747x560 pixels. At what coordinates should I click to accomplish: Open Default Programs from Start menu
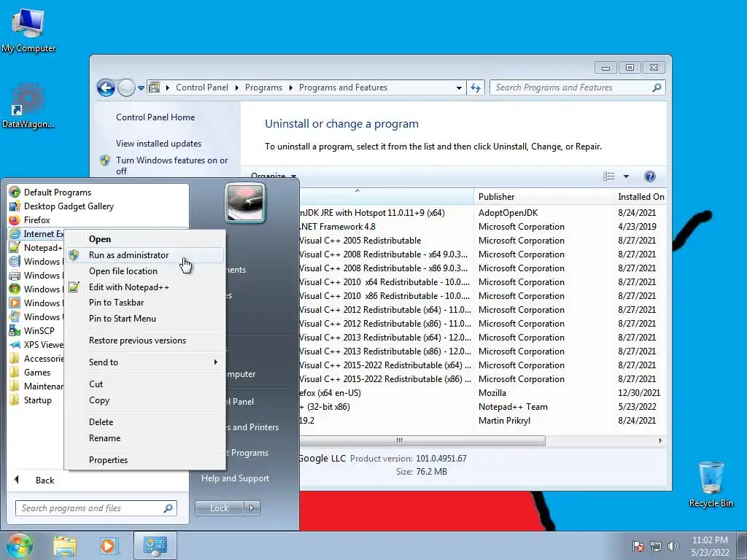[57, 192]
